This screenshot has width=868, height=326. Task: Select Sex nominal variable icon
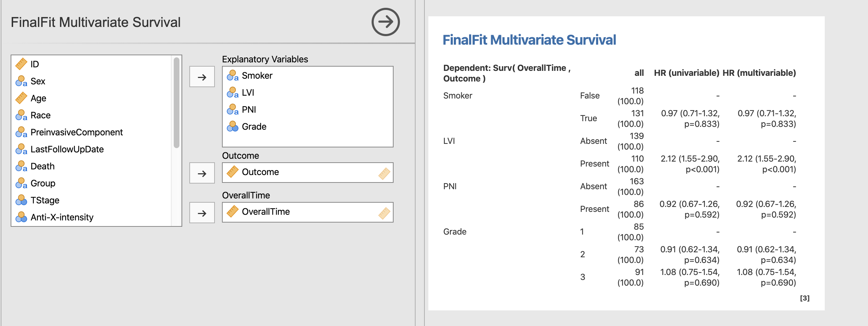(21, 81)
